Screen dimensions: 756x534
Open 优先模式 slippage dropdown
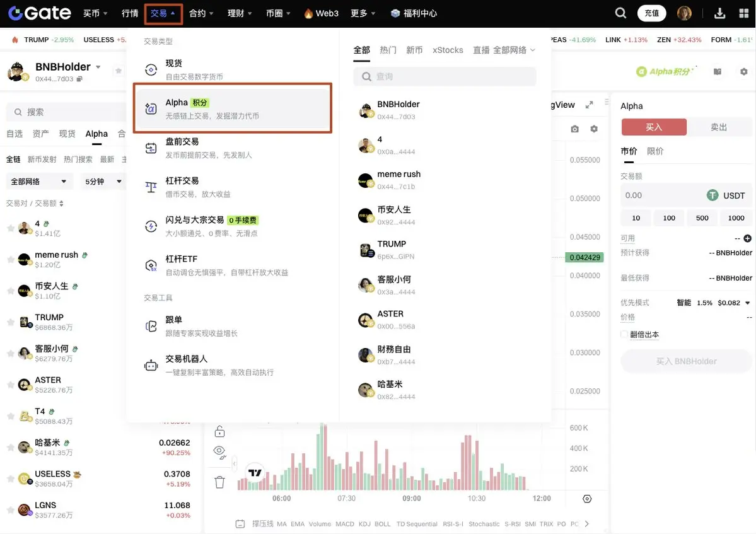714,303
